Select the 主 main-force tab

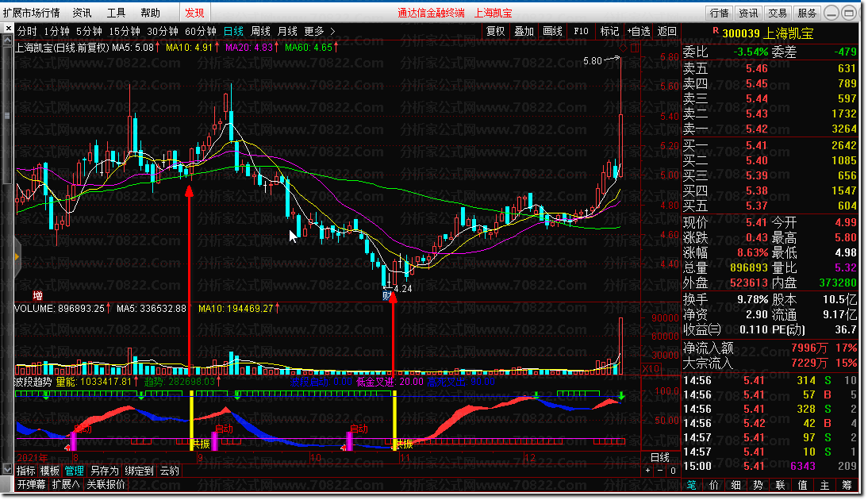825,485
